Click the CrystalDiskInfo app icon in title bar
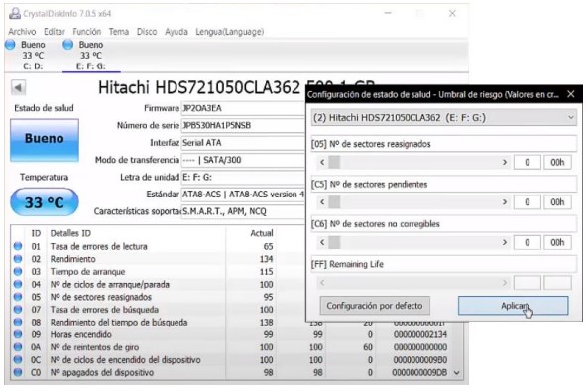Screen dimensions: 588x391 click(x=15, y=14)
